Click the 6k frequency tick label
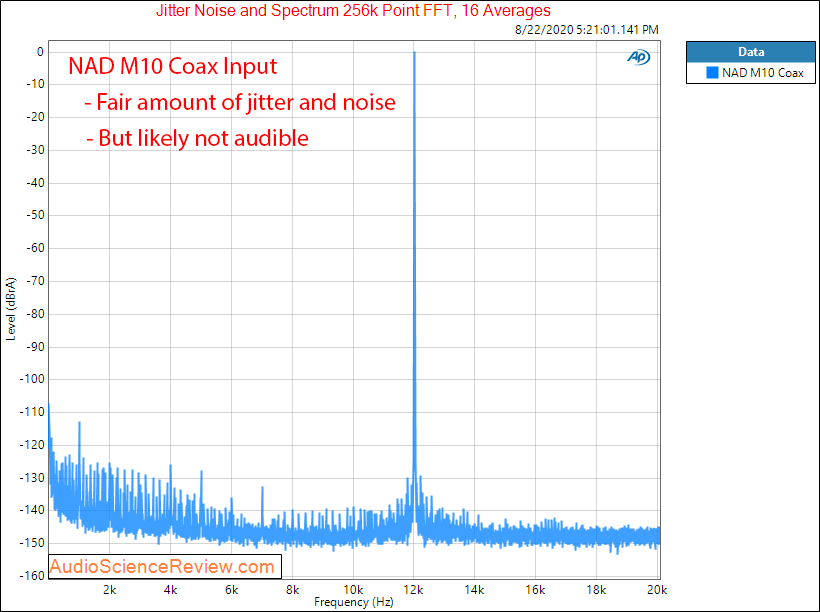This screenshot has width=820, height=612. point(231,590)
